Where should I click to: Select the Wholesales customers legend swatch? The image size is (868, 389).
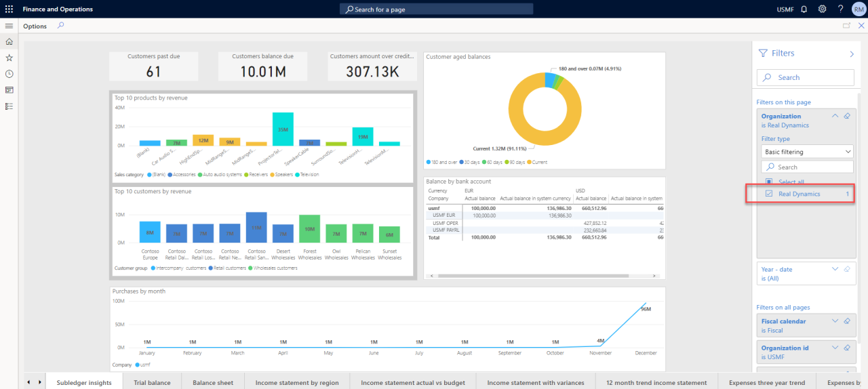(250, 268)
